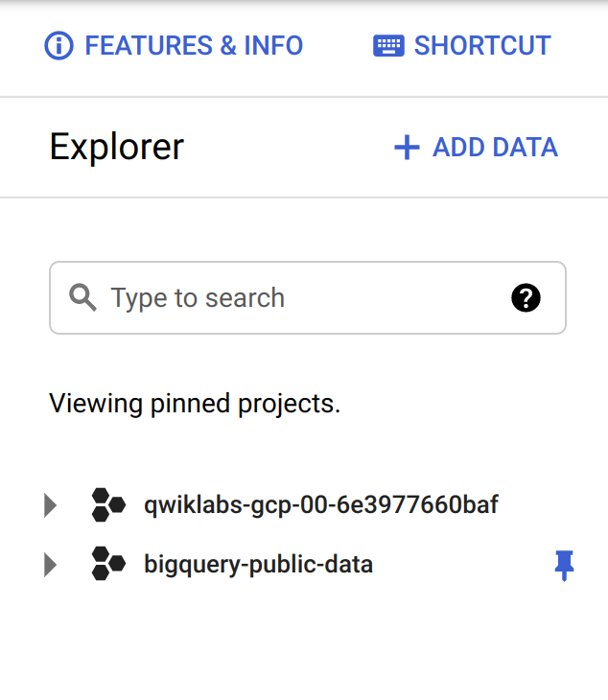Click the info circle icon beside Features & Info
608x700 pixels.
(58, 45)
